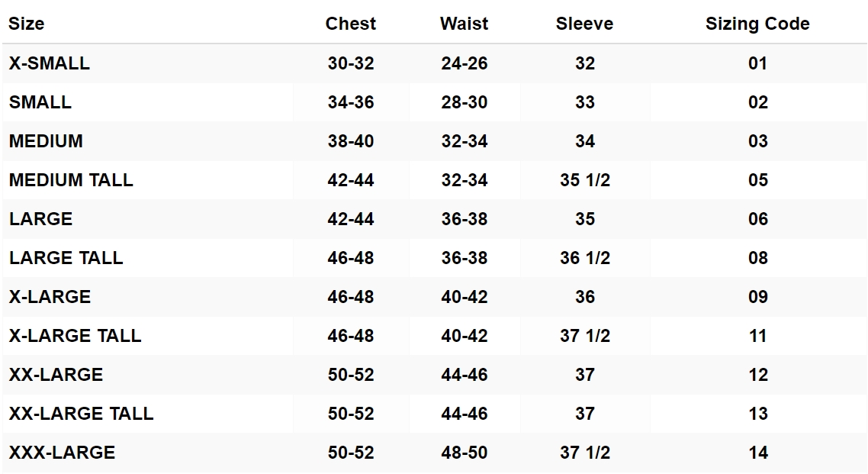Screen dimensions: 868x474
Task: Click the XXX-LARGE row label
Action: click(x=63, y=453)
